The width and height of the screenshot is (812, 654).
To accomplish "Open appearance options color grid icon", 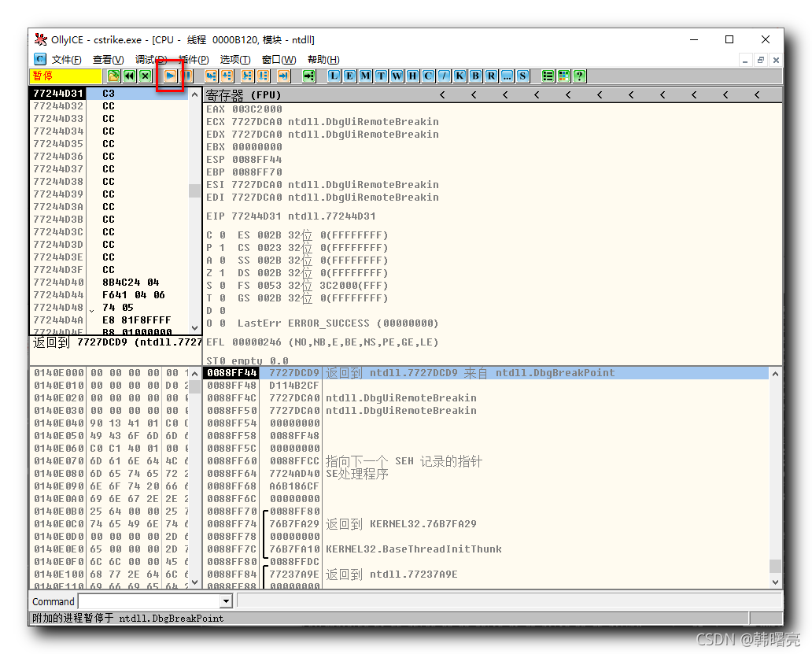I will pos(563,76).
